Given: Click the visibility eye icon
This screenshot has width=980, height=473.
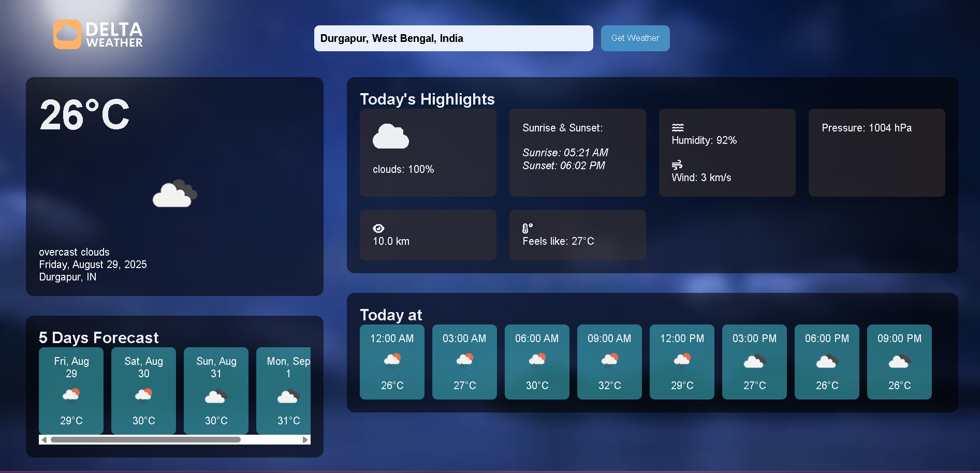Looking at the screenshot, I should [x=379, y=228].
